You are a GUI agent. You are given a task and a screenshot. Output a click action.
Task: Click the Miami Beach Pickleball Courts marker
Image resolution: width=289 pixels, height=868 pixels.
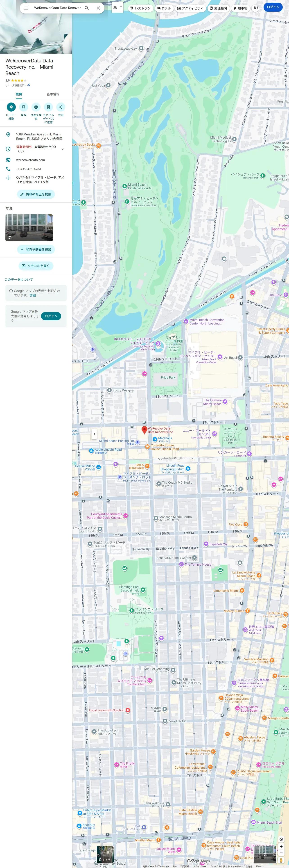(124, 186)
